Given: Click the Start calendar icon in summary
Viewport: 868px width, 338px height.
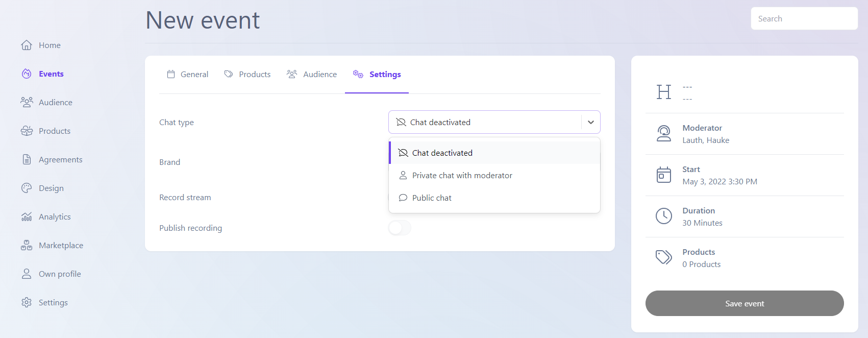Looking at the screenshot, I should tap(664, 175).
